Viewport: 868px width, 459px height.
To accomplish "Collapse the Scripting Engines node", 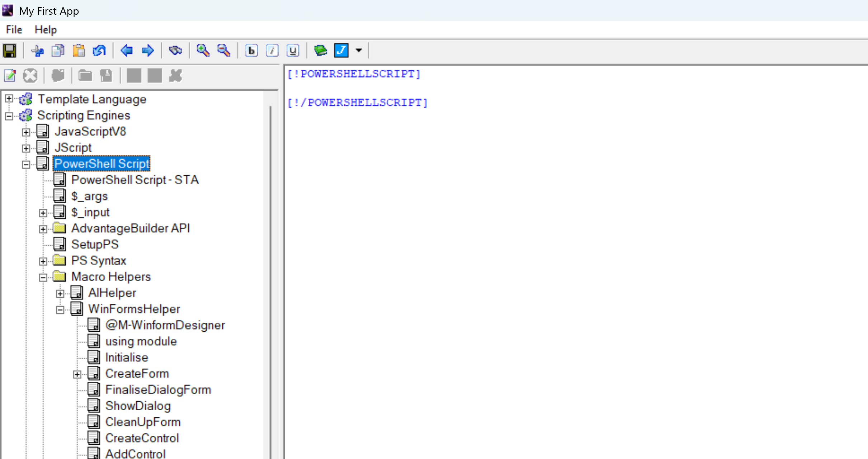I will [x=9, y=116].
